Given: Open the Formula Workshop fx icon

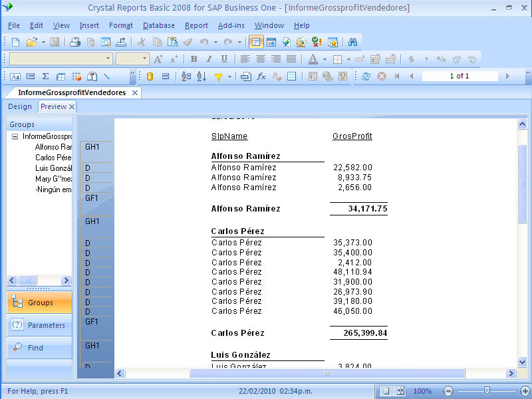Looking at the screenshot, I should coord(261,76).
